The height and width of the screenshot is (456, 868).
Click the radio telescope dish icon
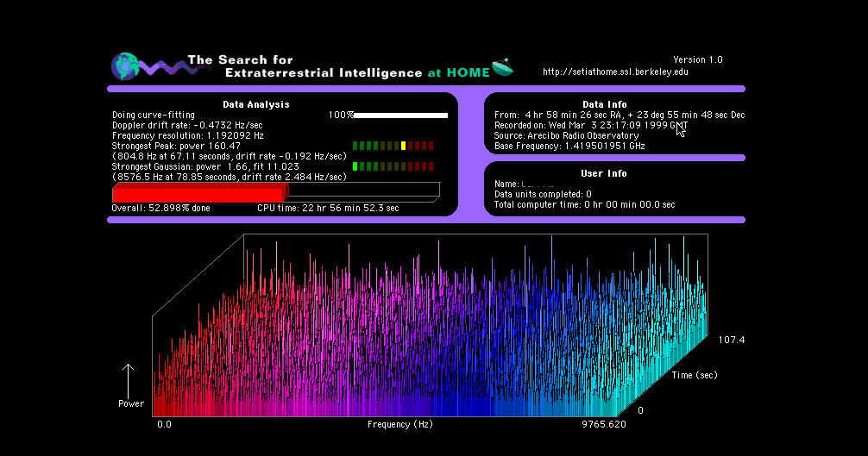(503, 66)
